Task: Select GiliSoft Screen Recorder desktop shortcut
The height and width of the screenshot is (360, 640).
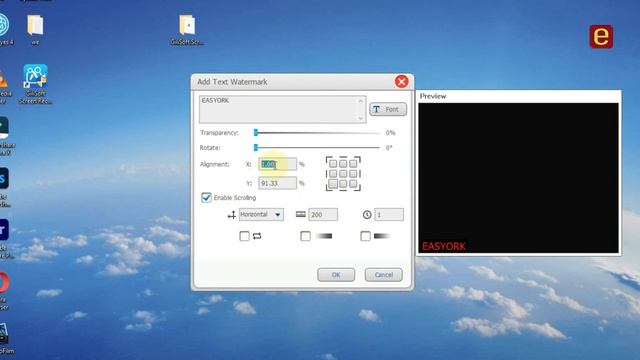Action: click(x=35, y=84)
